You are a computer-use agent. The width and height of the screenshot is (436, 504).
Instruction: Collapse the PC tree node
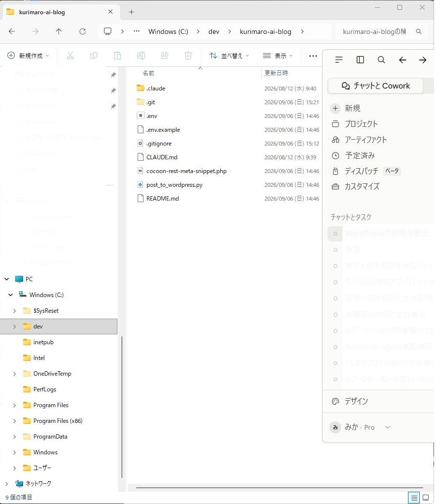(x=7, y=279)
